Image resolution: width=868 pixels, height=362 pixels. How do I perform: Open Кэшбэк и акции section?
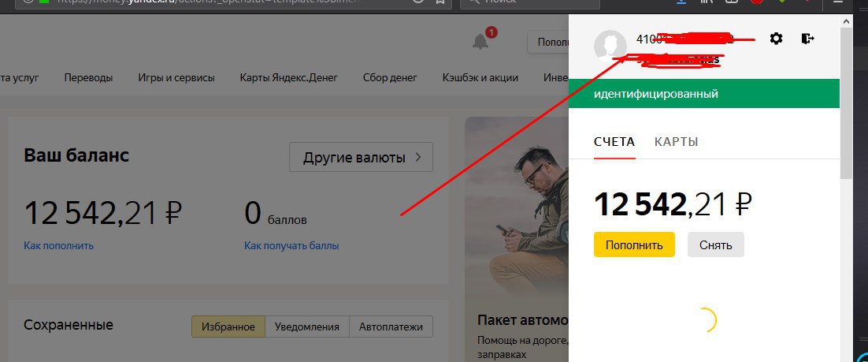[480, 77]
